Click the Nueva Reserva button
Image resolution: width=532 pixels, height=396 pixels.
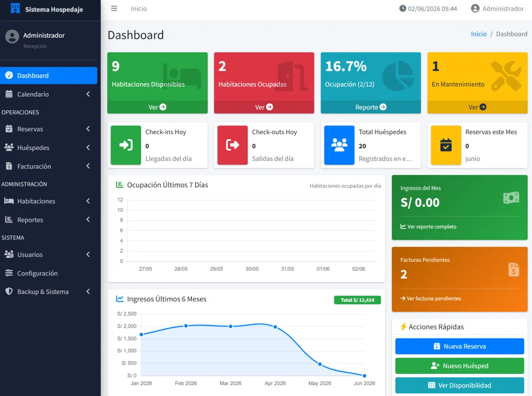coord(460,346)
